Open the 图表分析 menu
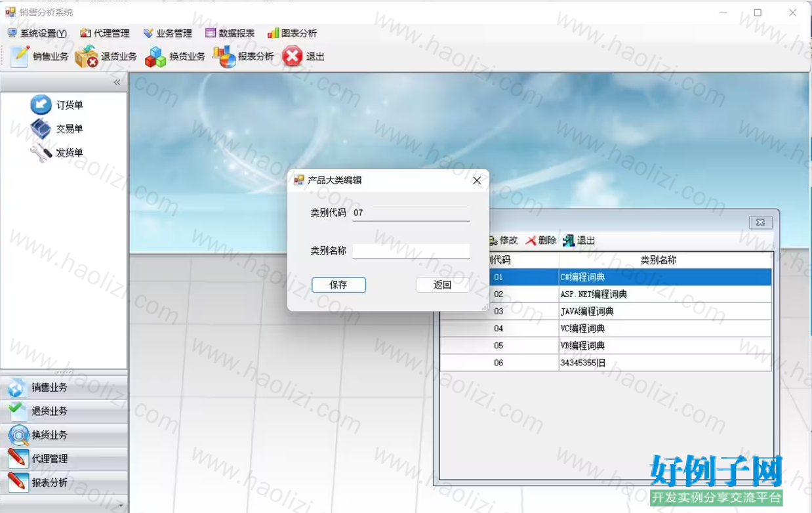Image resolution: width=812 pixels, height=513 pixels. pos(293,33)
